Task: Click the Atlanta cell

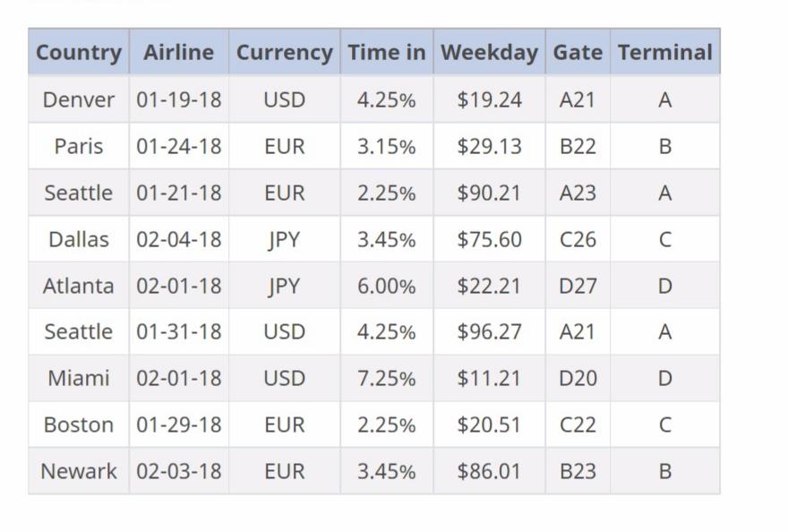Action: pos(79,286)
